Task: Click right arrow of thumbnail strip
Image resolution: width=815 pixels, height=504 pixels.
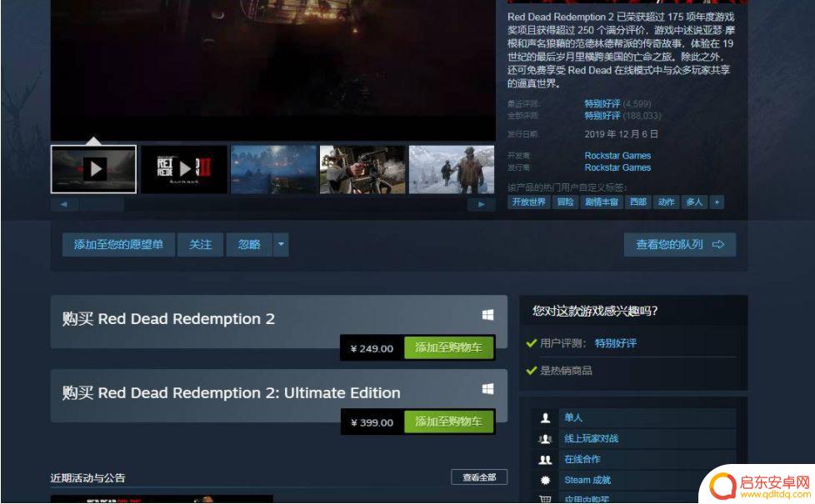Action: click(x=482, y=204)
